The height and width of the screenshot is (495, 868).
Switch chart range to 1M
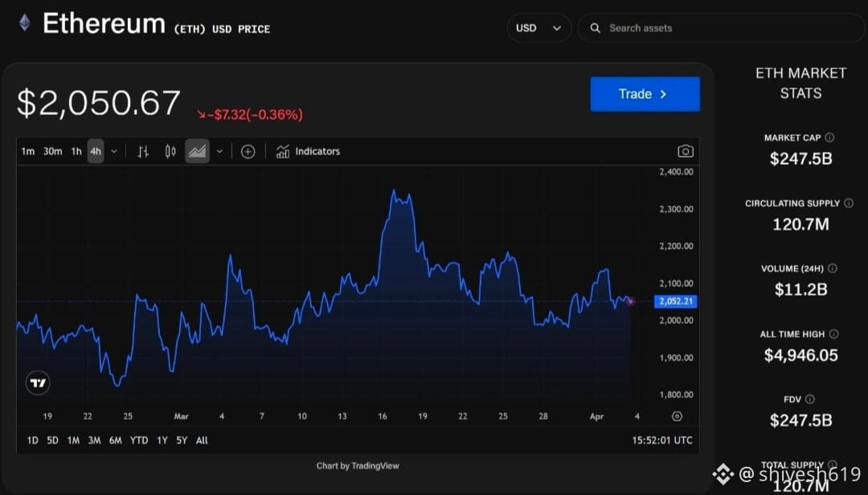pos(73,440)
